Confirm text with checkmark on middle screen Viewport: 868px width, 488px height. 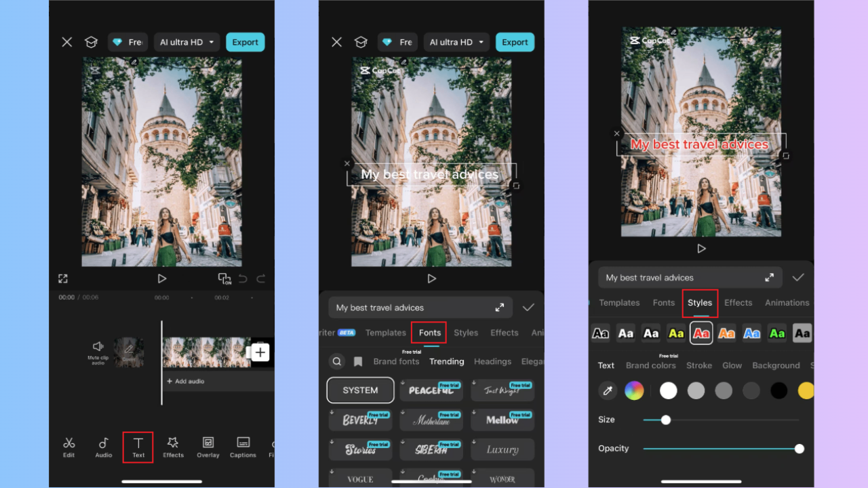[528, 308]
